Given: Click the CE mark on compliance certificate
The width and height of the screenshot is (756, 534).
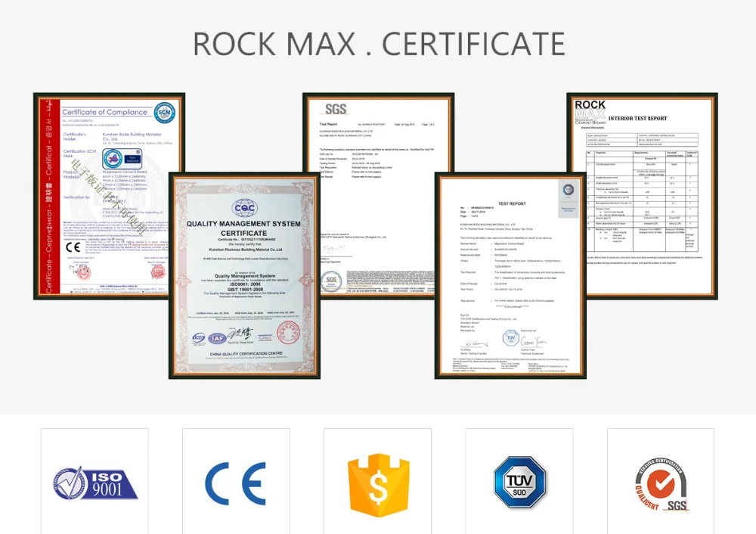Looking at the screenshot, I should click(x=73, y=247).
